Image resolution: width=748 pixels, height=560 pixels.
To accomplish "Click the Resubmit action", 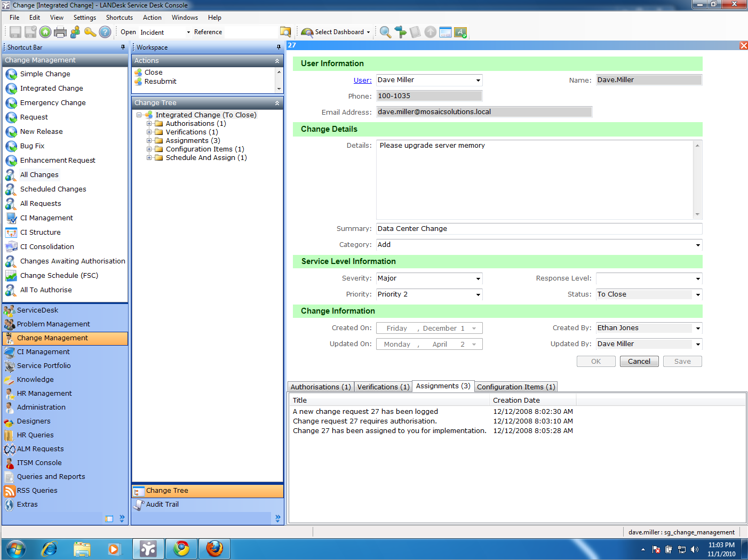I will (x=160, y=82).
